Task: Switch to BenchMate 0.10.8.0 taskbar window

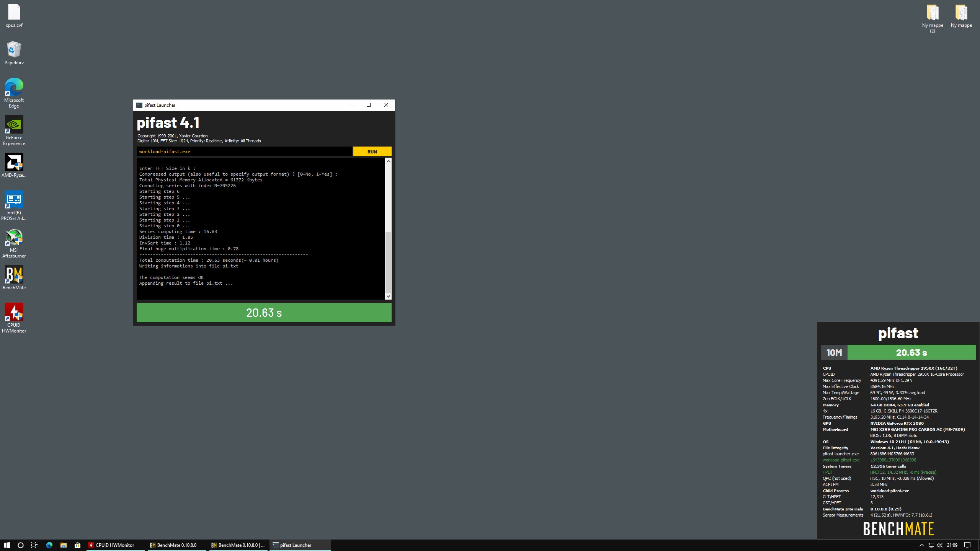Action: click(178, 545)
